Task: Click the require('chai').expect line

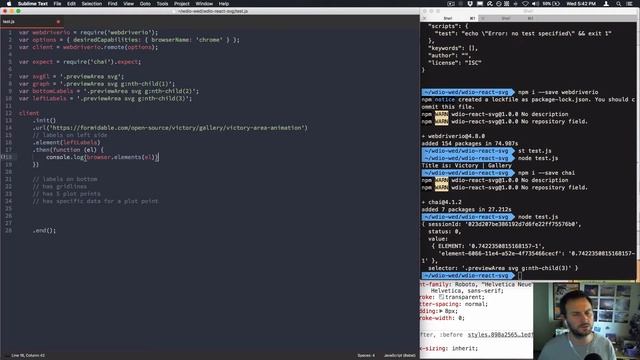Action: click(80, 62)
